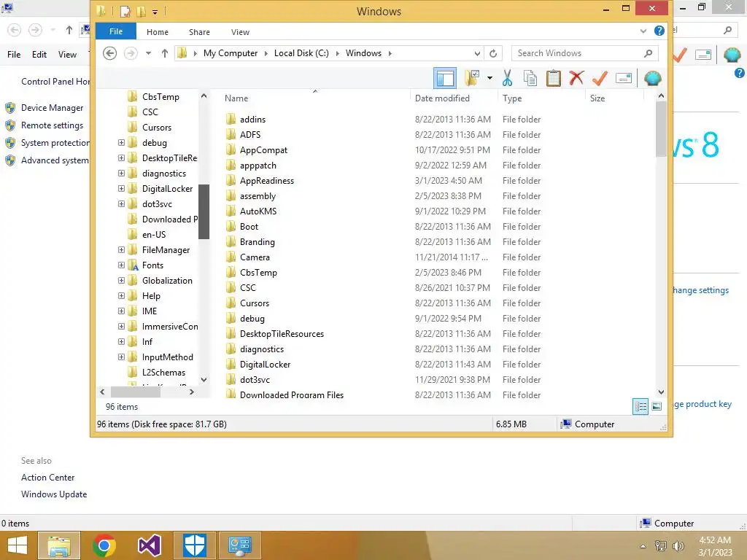Viewport: 747px width, 560px height.
Task: Open View menu in background window
Action: (67, 54)
